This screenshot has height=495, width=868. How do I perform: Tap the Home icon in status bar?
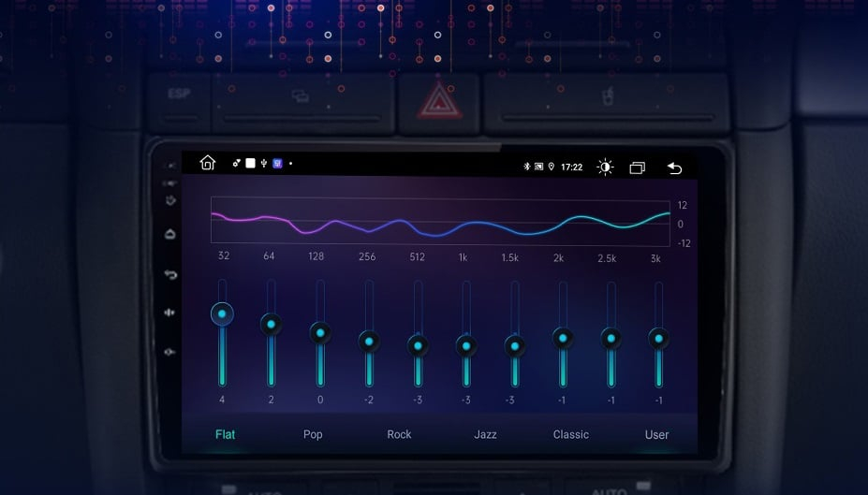[x=208, y=164]
